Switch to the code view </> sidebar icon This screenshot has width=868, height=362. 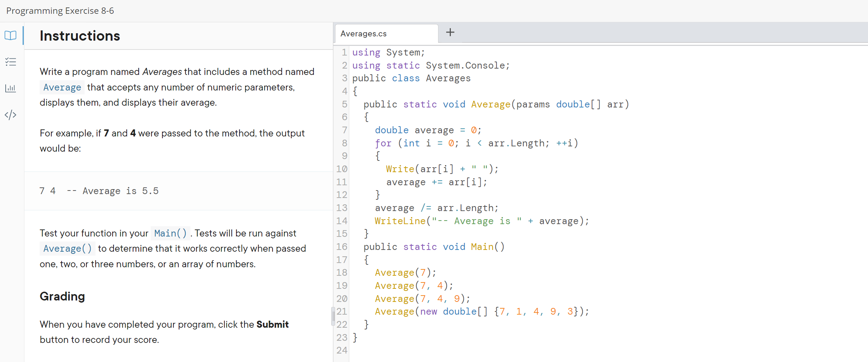10,115
